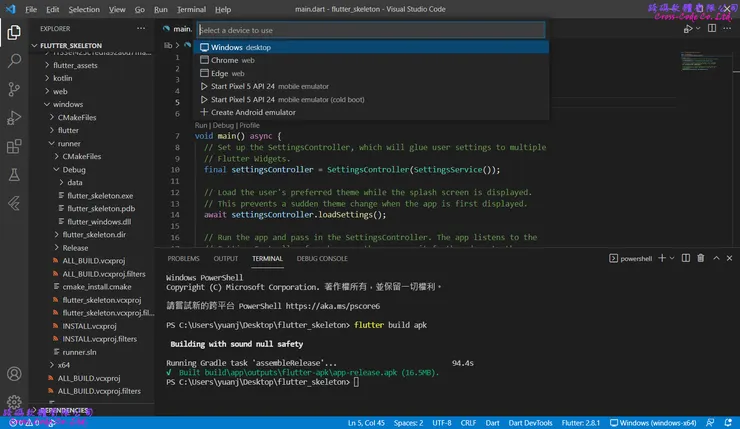This screenshot has width=740, height=429.
Task: Click the Profile code lens link
Action: click(249, 125)
